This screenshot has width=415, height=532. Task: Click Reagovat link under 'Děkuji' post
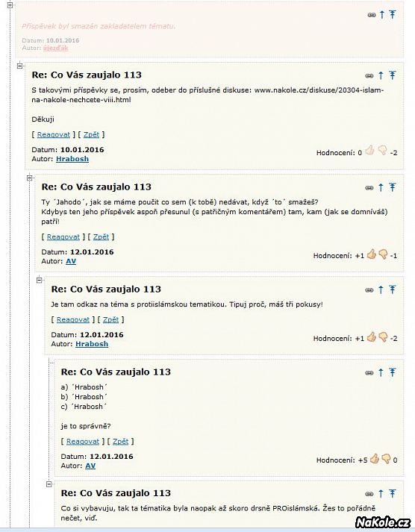[x=53, y=135]
